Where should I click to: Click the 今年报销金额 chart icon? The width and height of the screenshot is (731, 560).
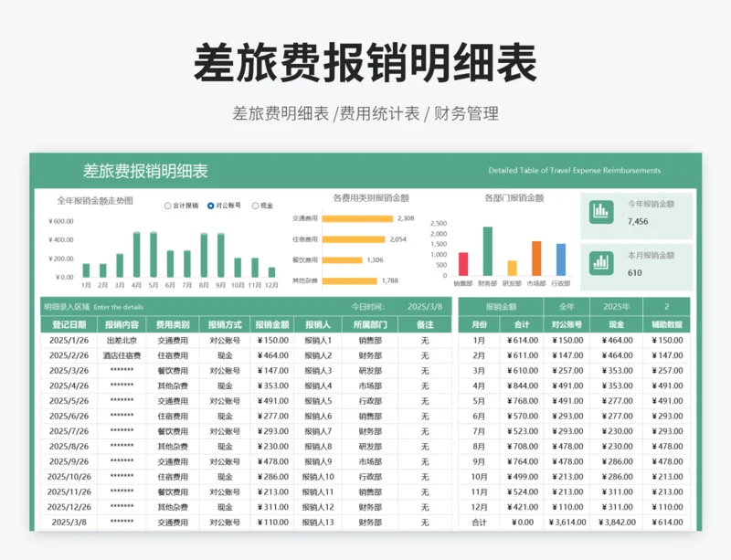click(601, 212)
